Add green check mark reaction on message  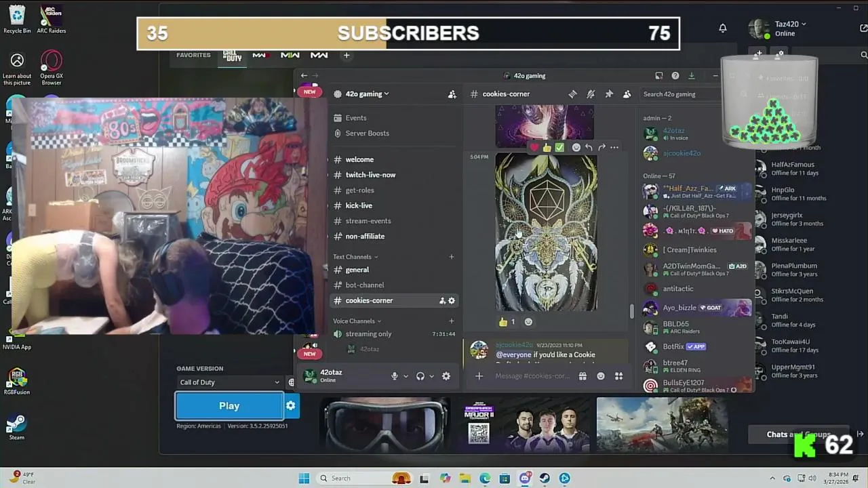tap(559, 147)
